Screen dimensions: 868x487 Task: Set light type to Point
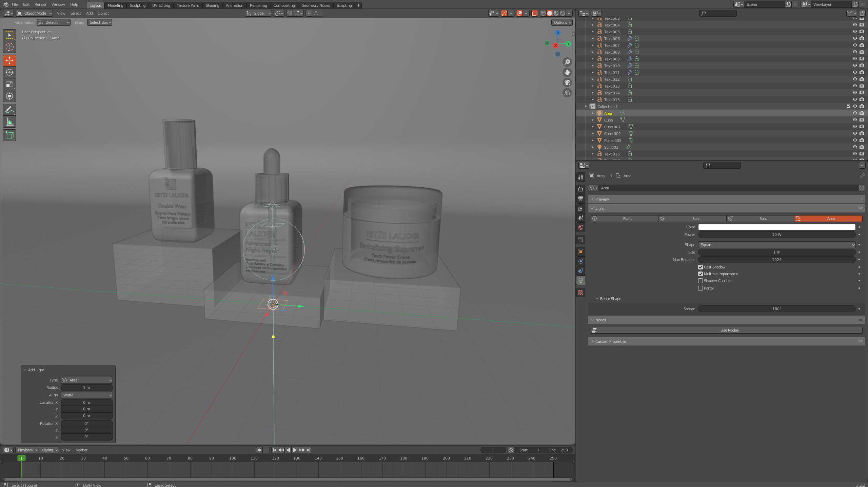tap(624, 219)
